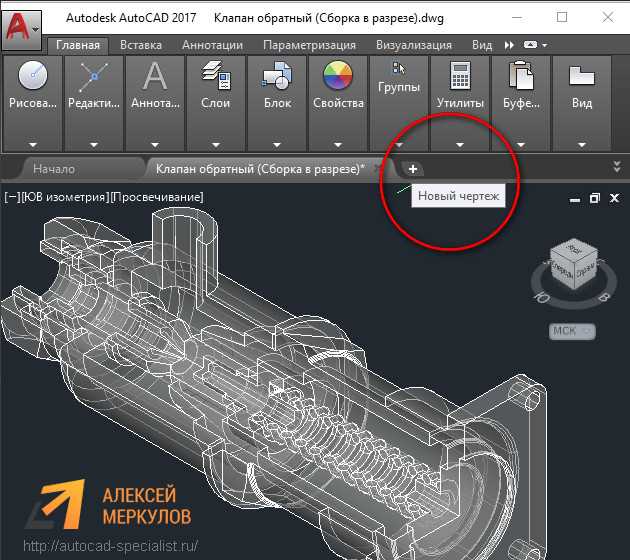The width and height of the screenshot is (630, 560).
Task: Expand the Вид panel dropdown arrow
Action: [x=581, y=143]
